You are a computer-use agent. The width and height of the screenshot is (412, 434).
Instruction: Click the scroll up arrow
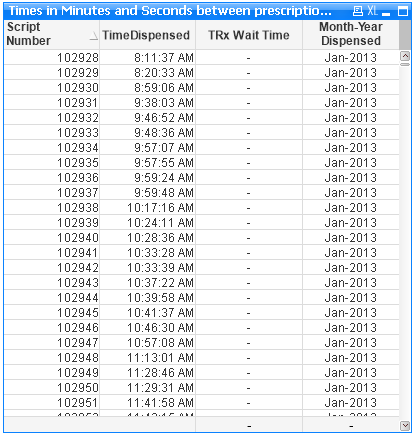point(405,56)
